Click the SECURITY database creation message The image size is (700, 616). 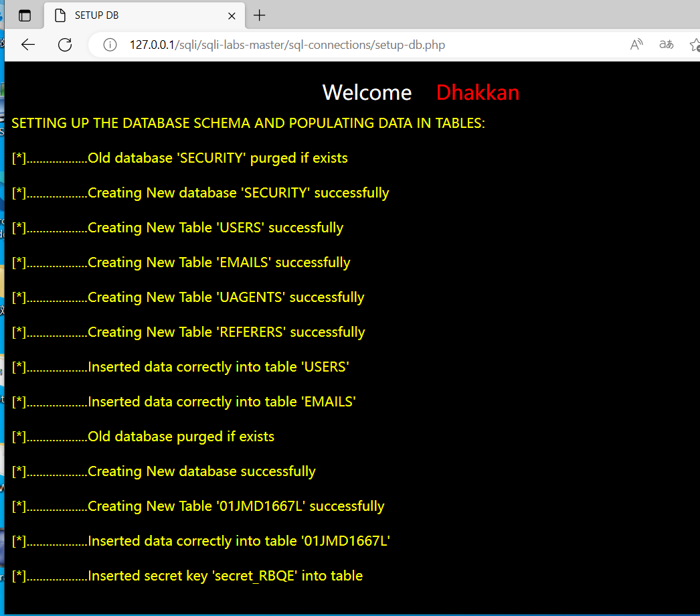tap(200, 192)
